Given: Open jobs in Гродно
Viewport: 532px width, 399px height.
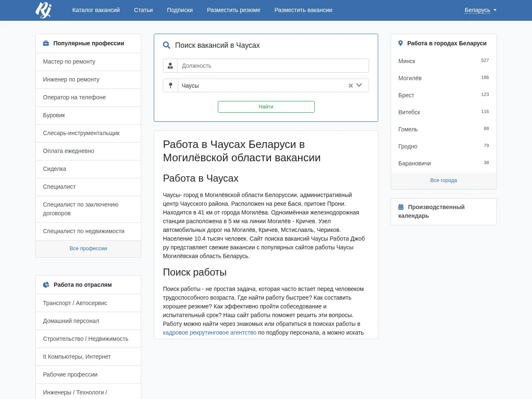Looking at the screenshot, I should [408, 146].
